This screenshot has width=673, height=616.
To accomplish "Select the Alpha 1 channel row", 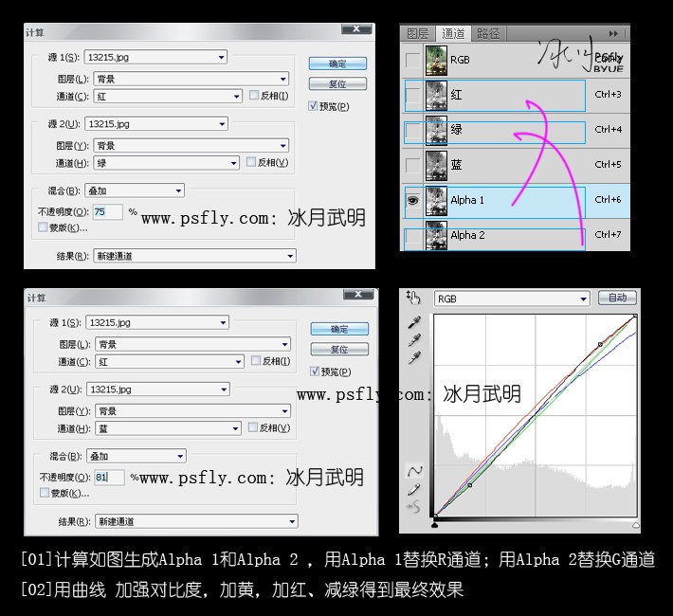I will 516,201.
